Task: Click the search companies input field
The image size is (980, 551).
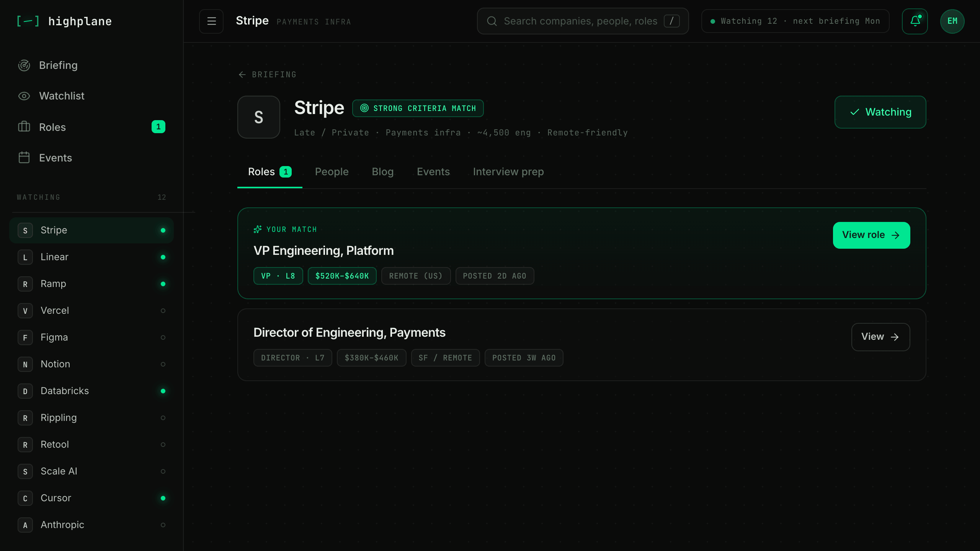Action: [583, 21]
